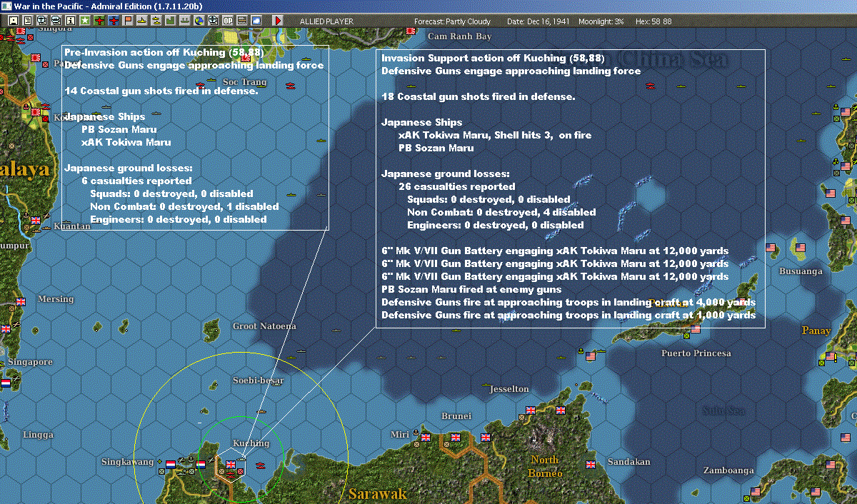Screen dimensions: 857x504
Task: Click the ALLIED PLAYER status text
Action: click(327, 21)
